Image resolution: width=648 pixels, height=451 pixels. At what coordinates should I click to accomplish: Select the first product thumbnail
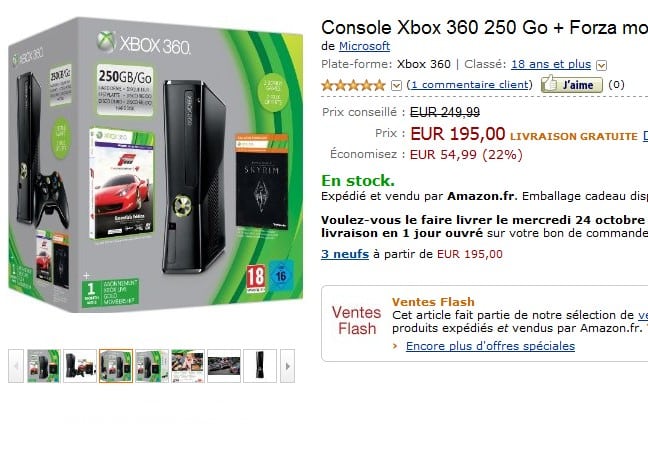coord(44,366)
